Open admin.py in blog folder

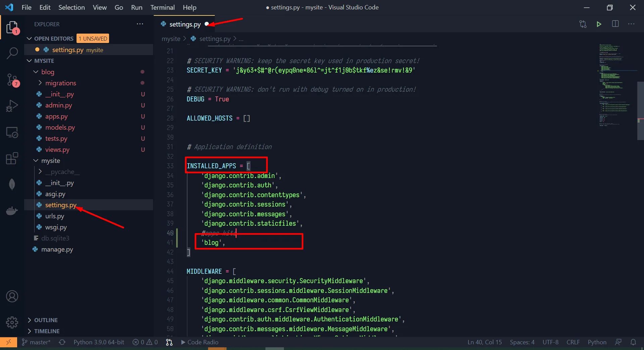point(89,105)
